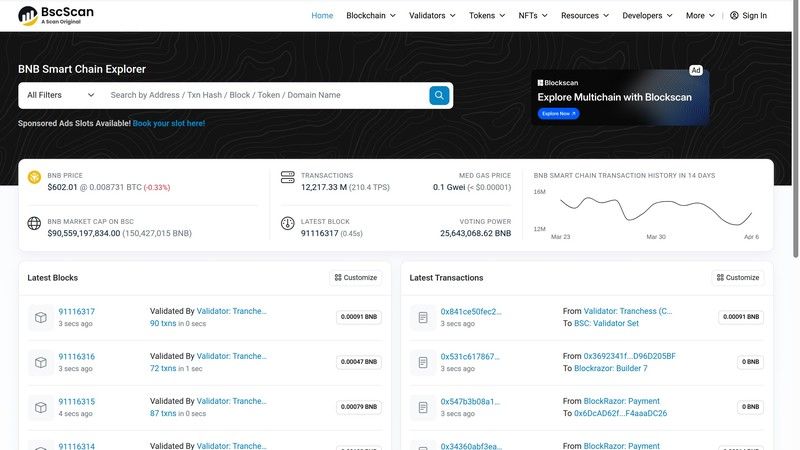Click the BNB coin price icon
The width and height of the screenshot is (800, 450).
pyautogui.click(x=34, y=178)
